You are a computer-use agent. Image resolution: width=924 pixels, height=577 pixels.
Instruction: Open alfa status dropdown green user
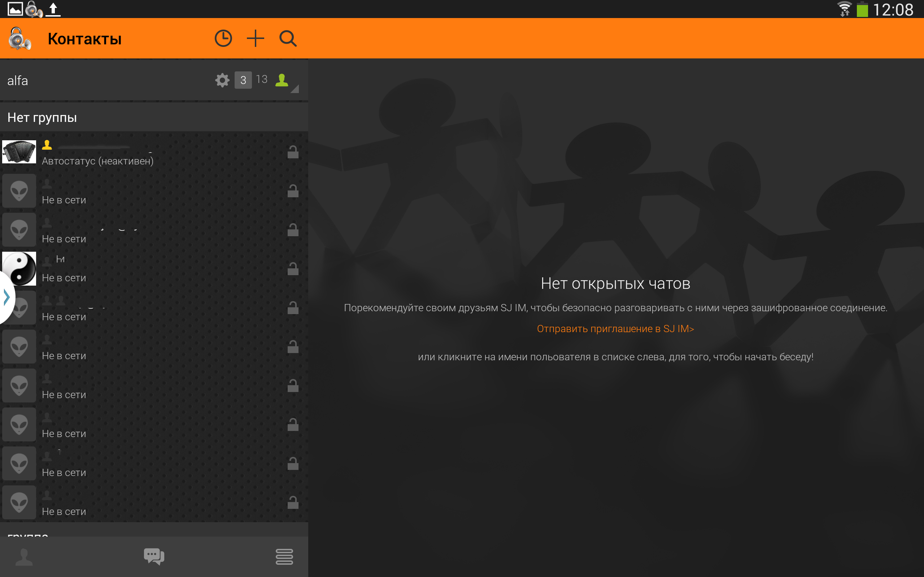[282, 80]
